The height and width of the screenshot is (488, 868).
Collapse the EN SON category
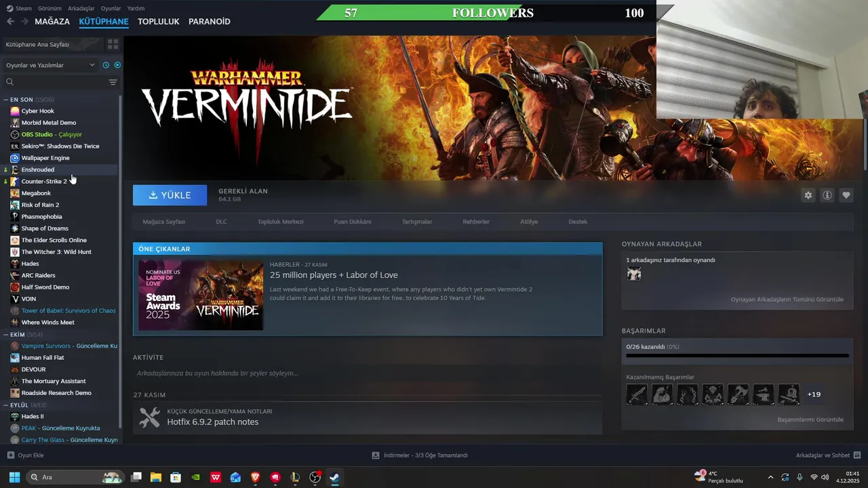click(5, 100)
